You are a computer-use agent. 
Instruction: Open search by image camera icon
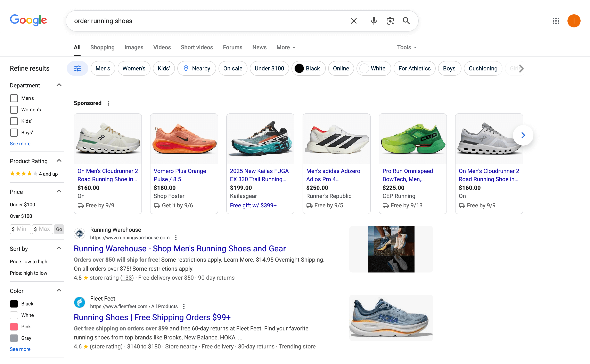(x=390, y=21)
